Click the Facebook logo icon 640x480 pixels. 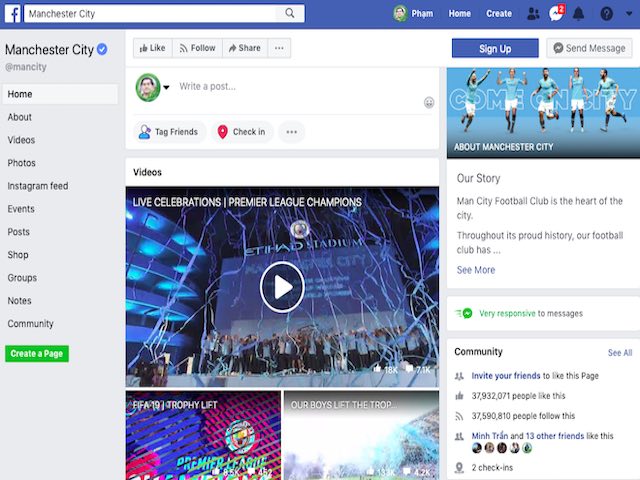coord(13,14)
